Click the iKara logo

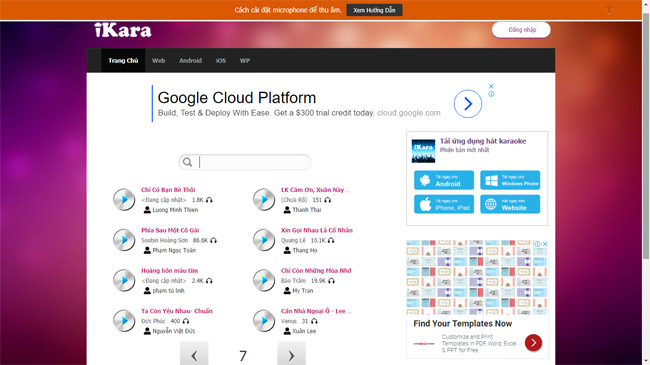(123, 30)
